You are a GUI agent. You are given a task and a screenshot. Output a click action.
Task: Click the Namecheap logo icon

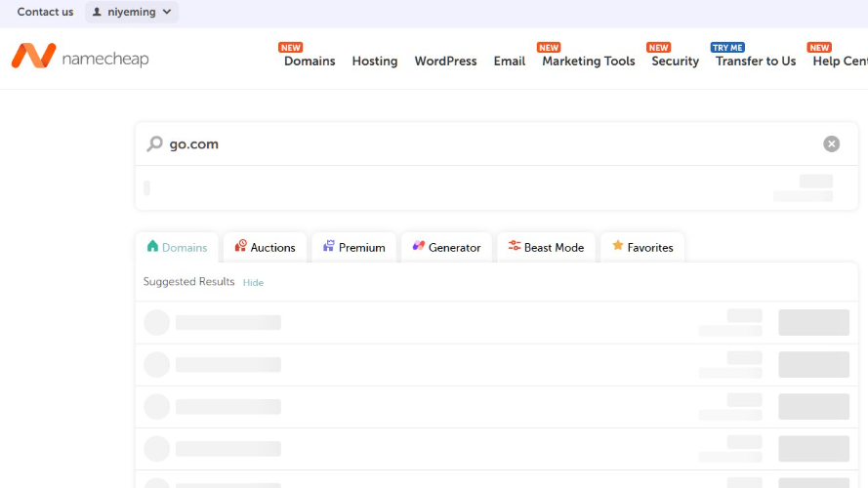point(34,56)
